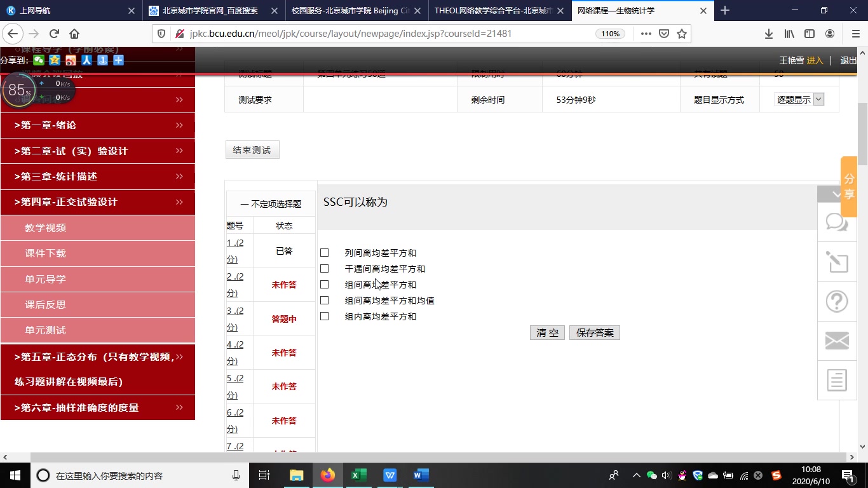
Task: Switch to THEOL网络教学综合平台 tab
Action: point(499,10)
